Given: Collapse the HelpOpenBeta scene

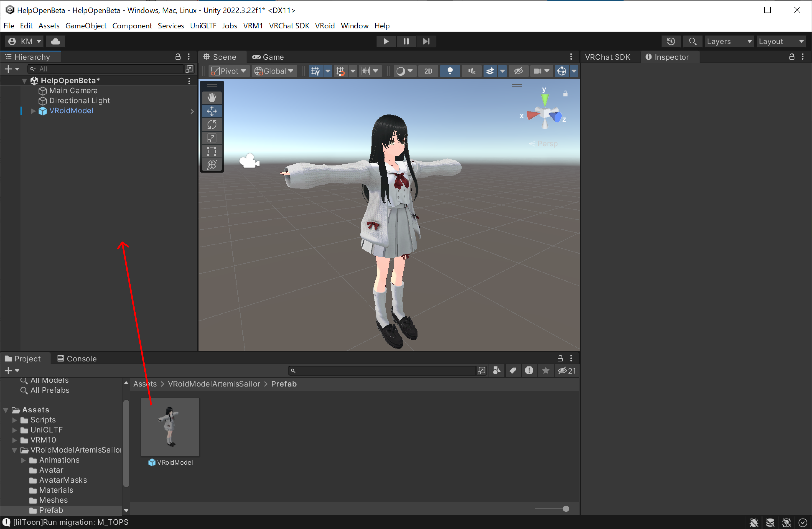Looking at the screenshot, I should coord(24,81).
